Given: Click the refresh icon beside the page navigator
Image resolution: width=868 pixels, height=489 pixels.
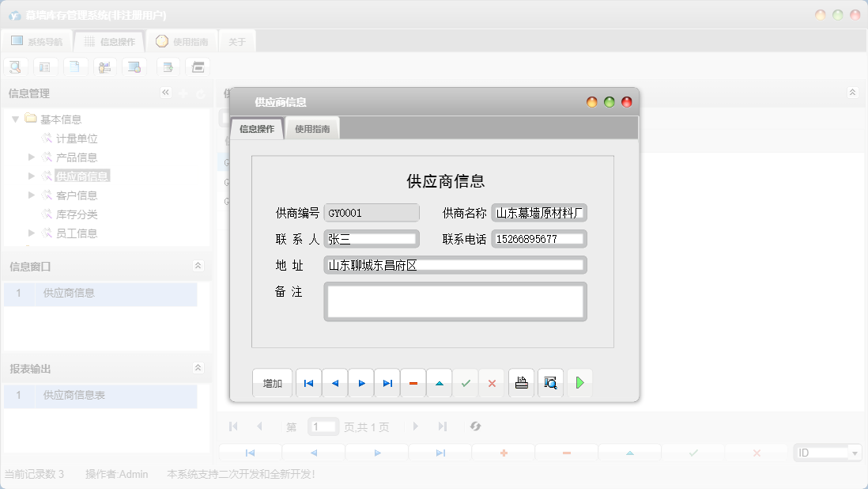Looking at the screenshot, I should click(x=475, y=426).
